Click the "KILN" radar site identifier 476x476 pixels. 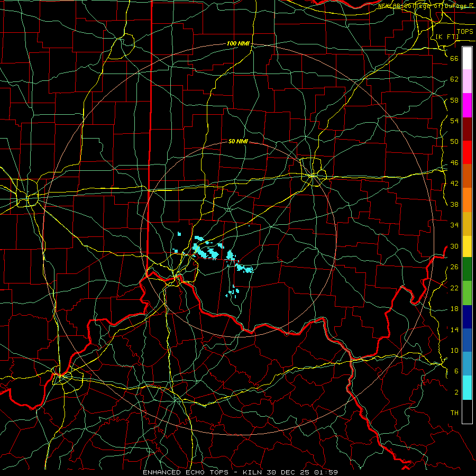[x=253, y=472]
